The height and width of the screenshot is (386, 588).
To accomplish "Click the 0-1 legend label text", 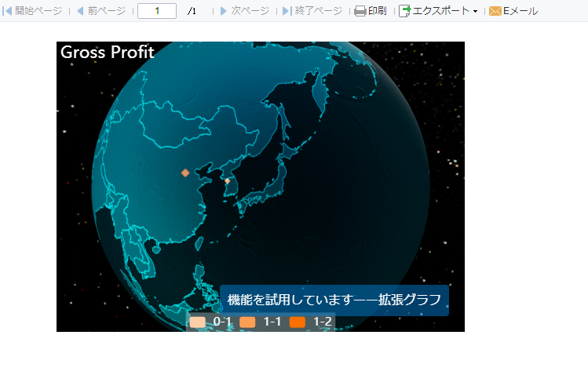I will click(x=222, y=322).
